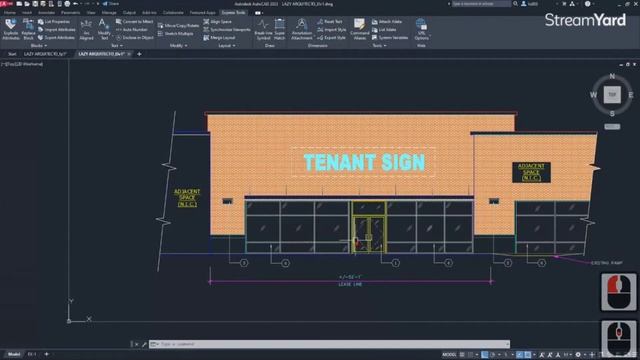
Task: Toggle snap mode in status bar
Action: click(x=471, y=355)
